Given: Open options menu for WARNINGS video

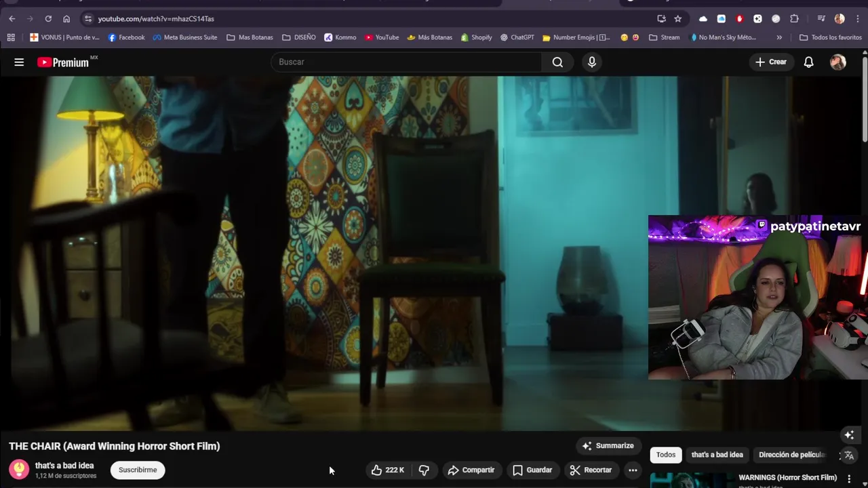Looking at the screenshot, I should tap(849, 479).
